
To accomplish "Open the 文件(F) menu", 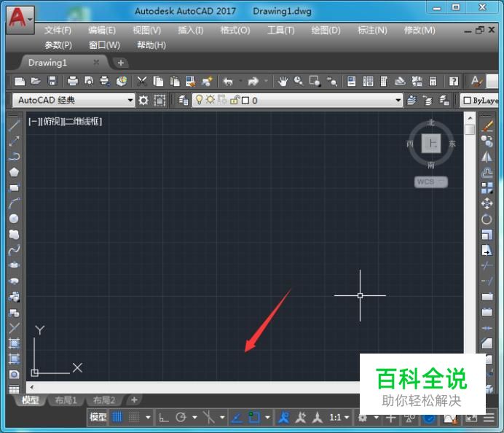I will point(58,30).
